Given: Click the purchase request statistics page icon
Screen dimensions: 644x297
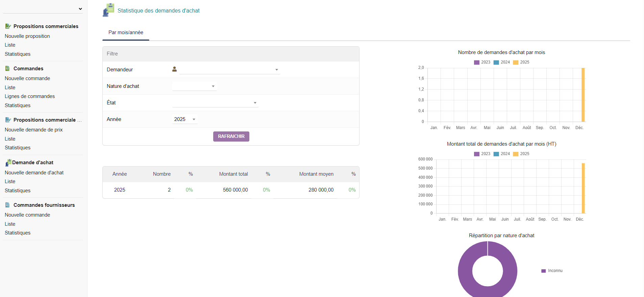Looking at the screenshot, I should point(108,10).
